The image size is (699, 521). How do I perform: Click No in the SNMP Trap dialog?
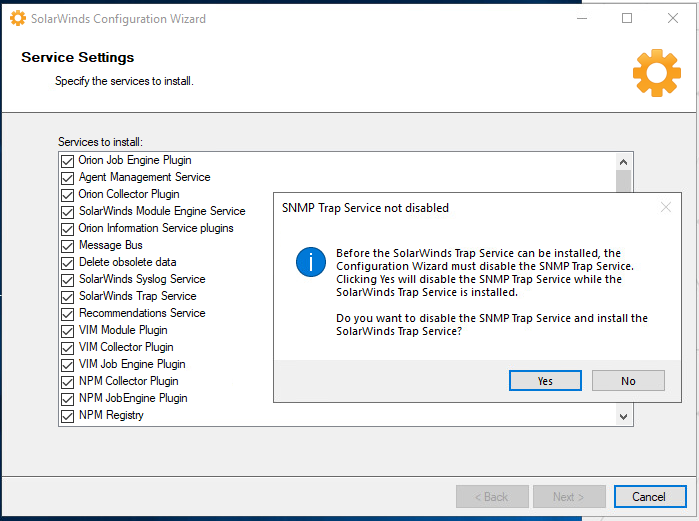click(628, 381)
